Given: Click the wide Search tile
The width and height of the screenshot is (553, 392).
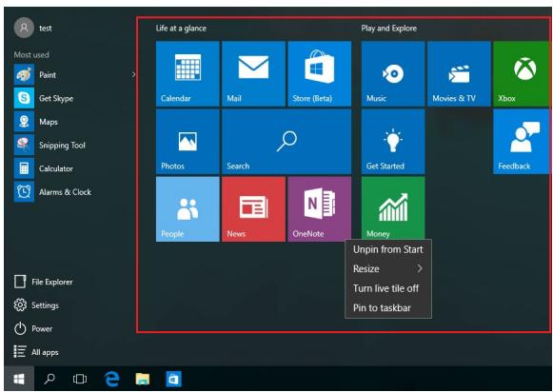Looking at the screenshot, I should 286,142.
